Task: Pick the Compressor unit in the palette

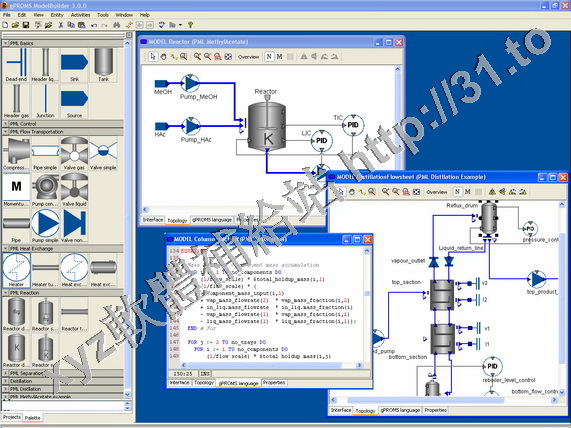Action: [x=16, y=153]
